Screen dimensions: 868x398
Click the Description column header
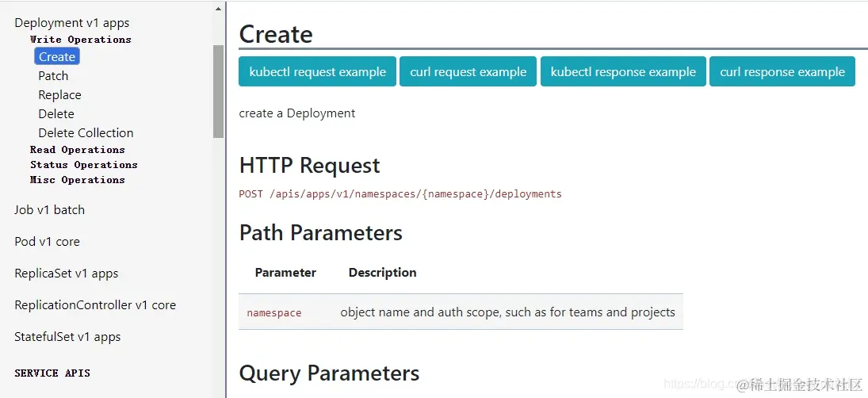(383, 273)
